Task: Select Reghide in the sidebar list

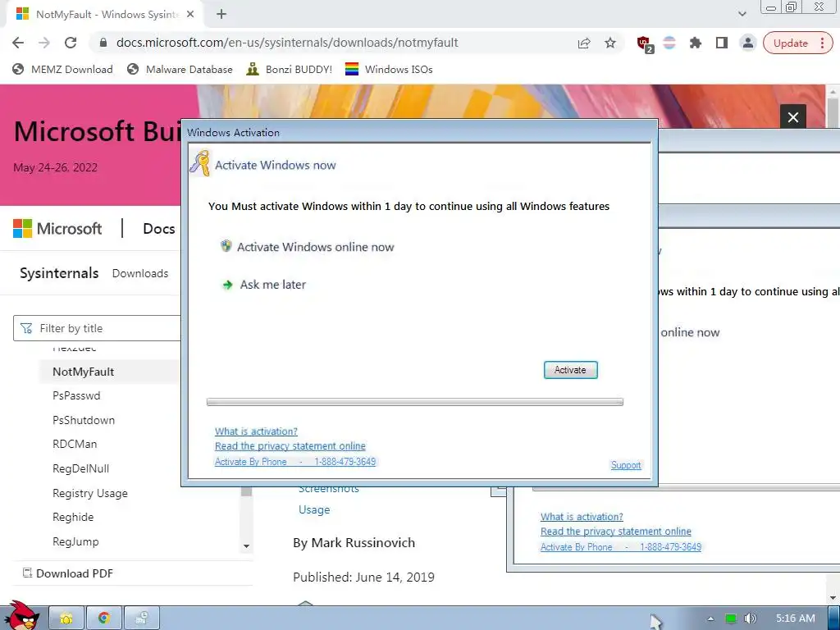Action: (73, 517)
